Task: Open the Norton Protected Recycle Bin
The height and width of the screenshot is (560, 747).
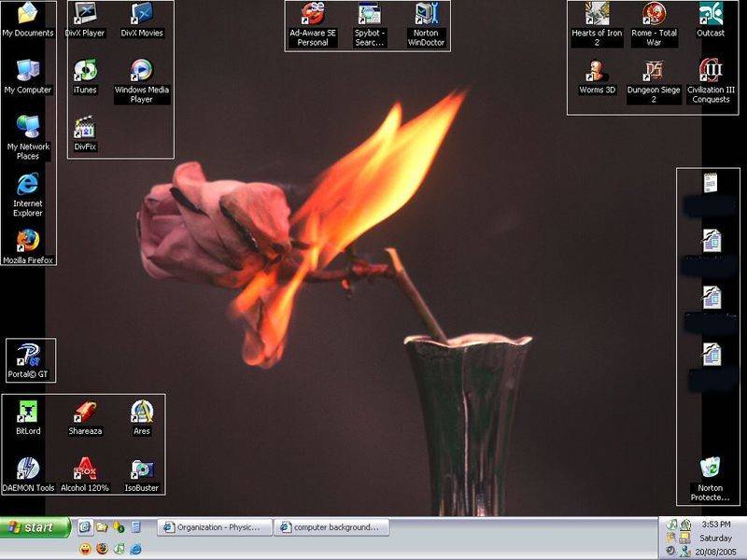Action: pos(711,469)
